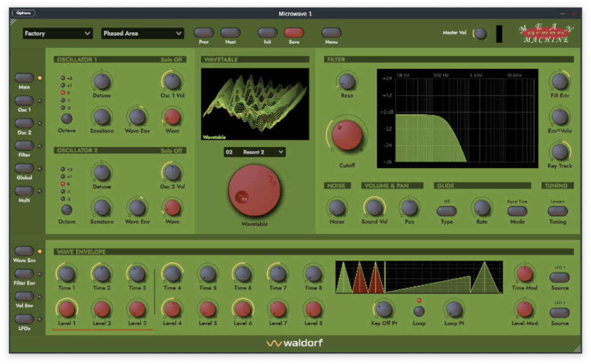The width and height of the screenshot is (591, 364).
Task: Click the large red Wavetable knob
Action: (x=255, y=190)
